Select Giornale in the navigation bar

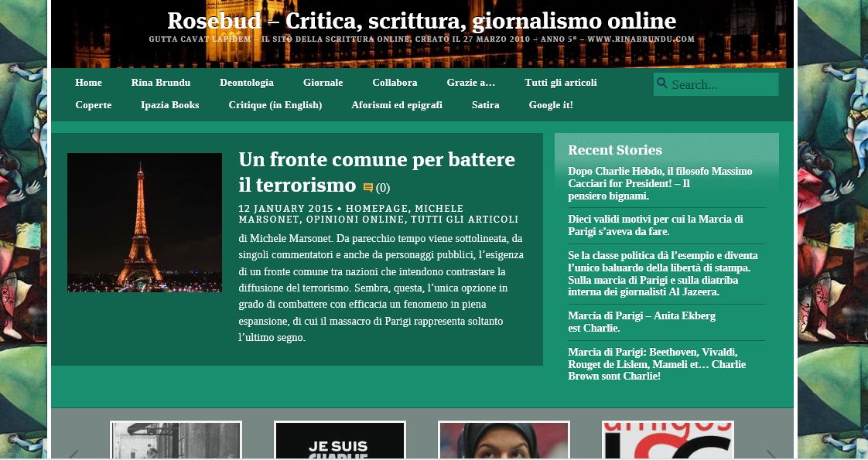(323, 83)
